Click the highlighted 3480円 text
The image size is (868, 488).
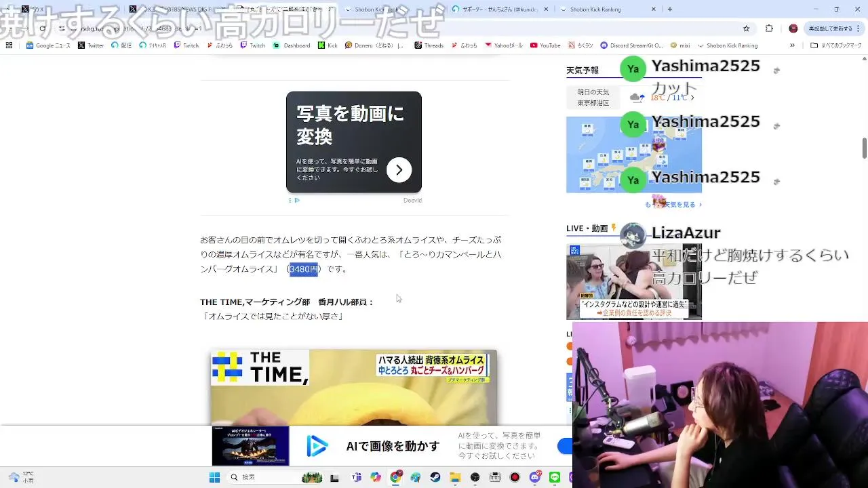(x=304, y=269)
